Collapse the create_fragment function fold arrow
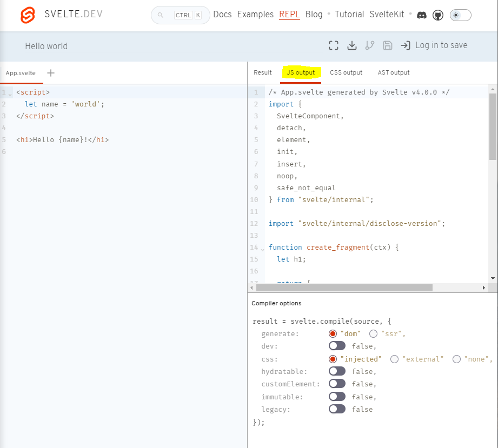Image resolution: width=498 pixels, height=448 pixels. tap(262, 249)
